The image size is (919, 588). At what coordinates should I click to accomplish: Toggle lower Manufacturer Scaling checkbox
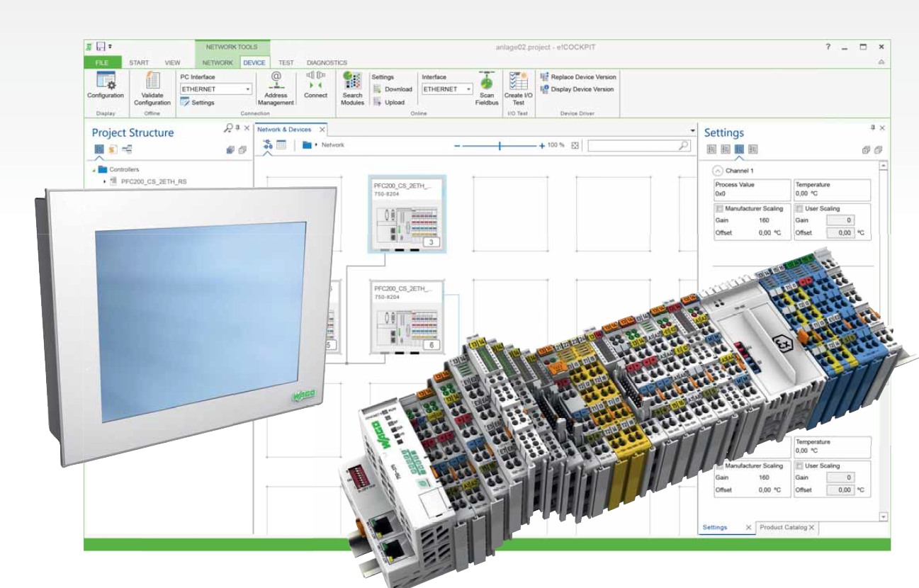click(719, 466)
